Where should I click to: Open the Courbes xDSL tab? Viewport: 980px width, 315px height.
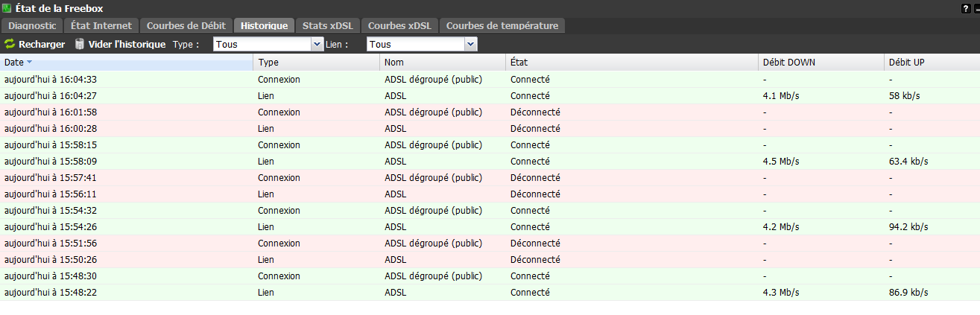[399, 26]
